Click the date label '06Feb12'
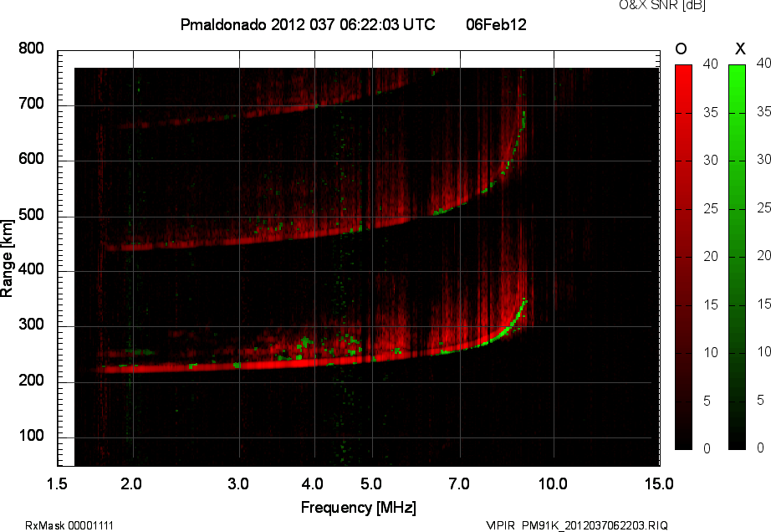 coord(496,25)
